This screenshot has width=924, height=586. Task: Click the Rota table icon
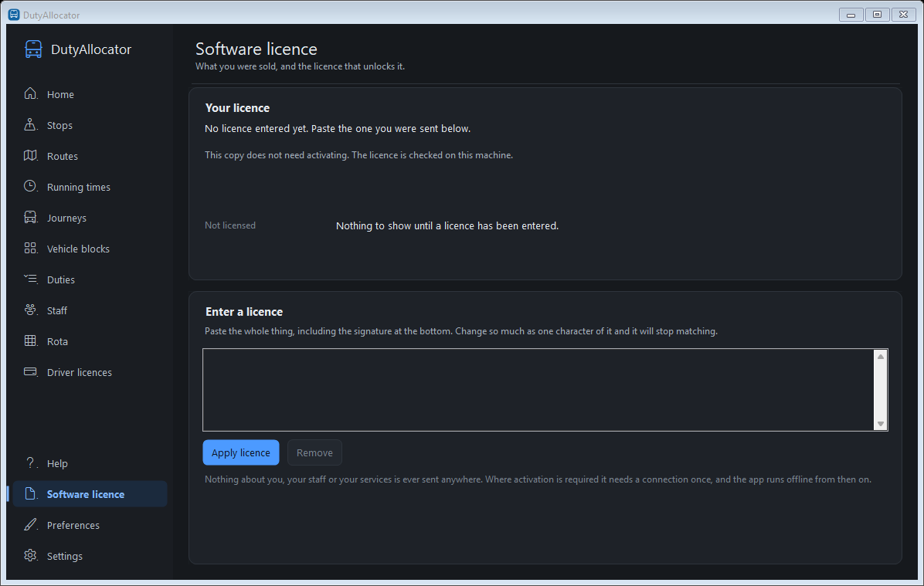(x=31, y=340)
